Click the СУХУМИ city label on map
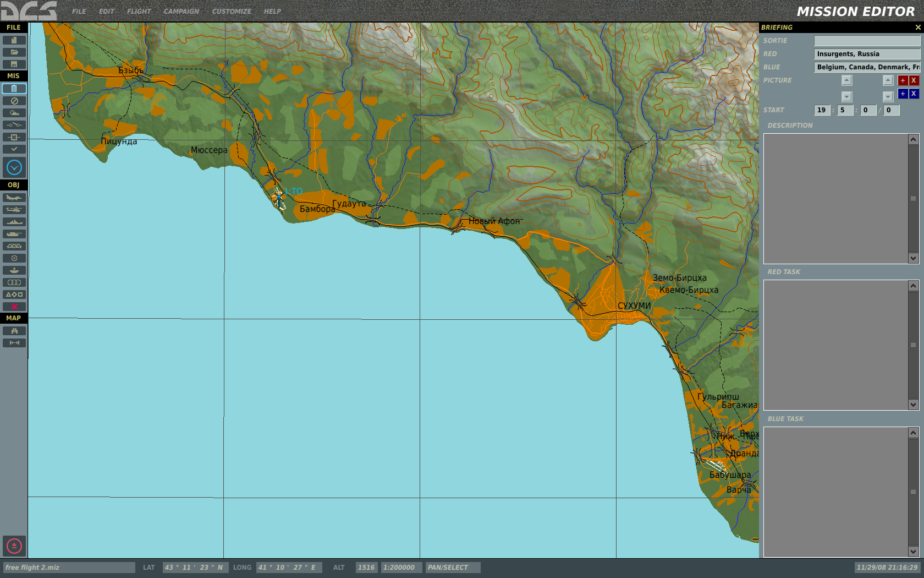Image resolution: width=924 pixels, height=578 pixels. coord(634,306)
